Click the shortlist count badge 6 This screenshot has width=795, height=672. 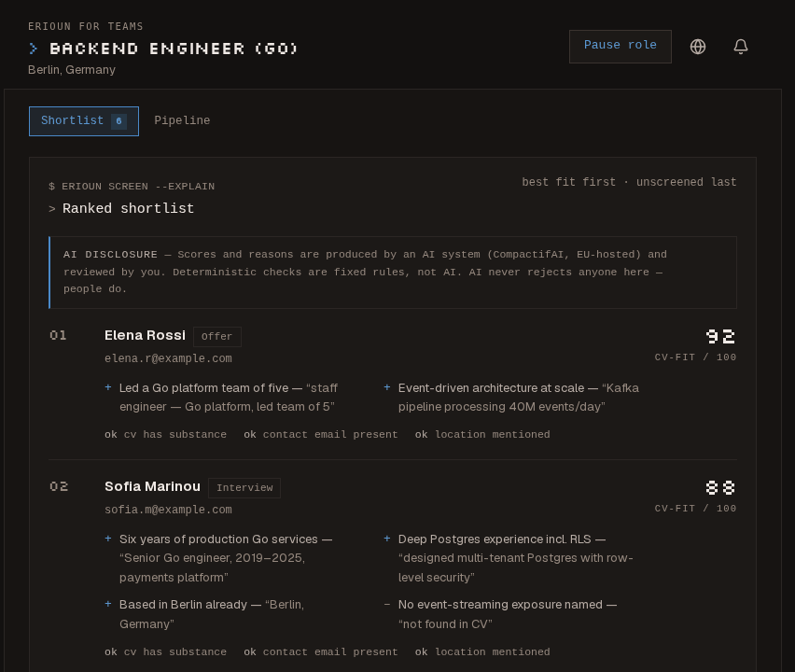tap(119, 121)
